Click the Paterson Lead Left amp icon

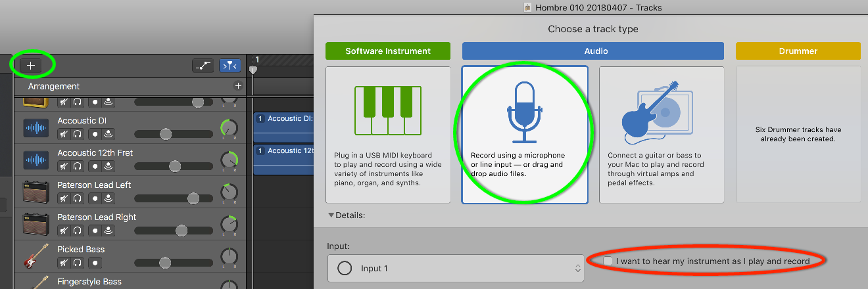pyautogui.click(x=36, y=192)
